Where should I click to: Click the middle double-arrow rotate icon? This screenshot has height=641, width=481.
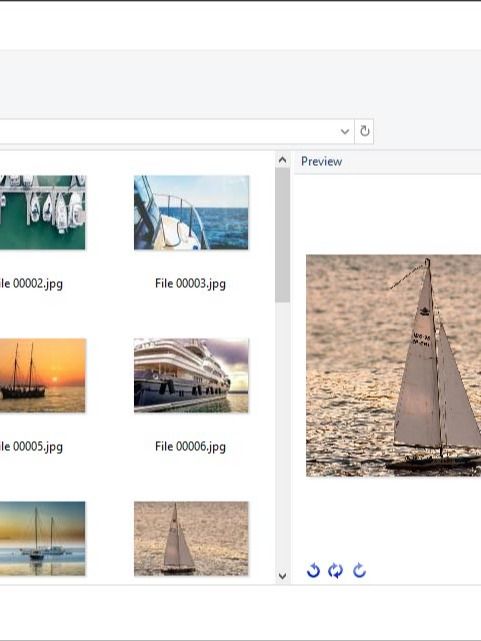tap(336, 570)
